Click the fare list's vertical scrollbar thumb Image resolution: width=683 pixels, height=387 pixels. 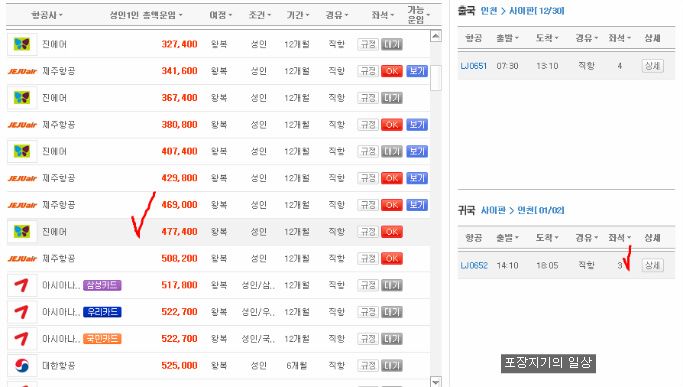click(x=436, y=78)
